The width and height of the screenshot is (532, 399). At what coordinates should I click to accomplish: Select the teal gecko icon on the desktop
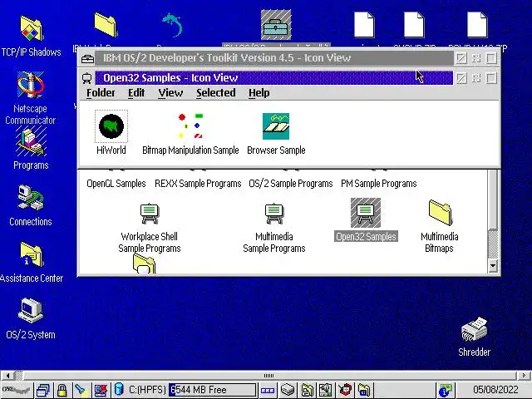click(172, 24)
